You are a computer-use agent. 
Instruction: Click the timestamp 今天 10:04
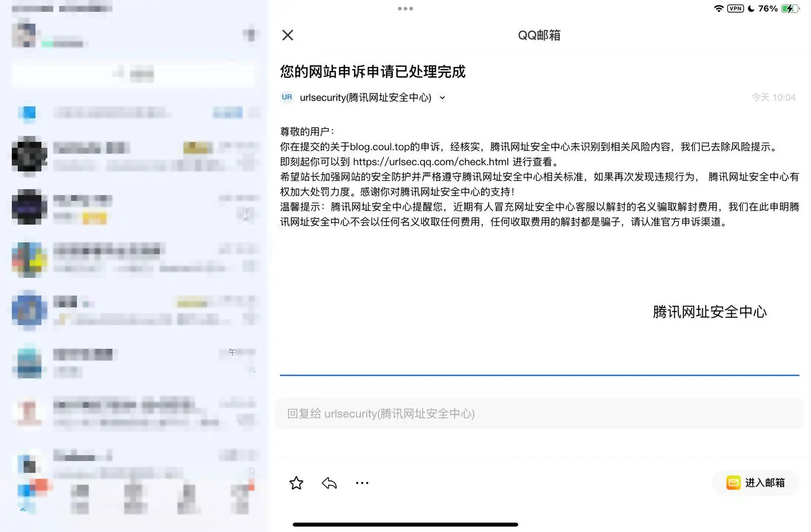[x=773, y=97]
